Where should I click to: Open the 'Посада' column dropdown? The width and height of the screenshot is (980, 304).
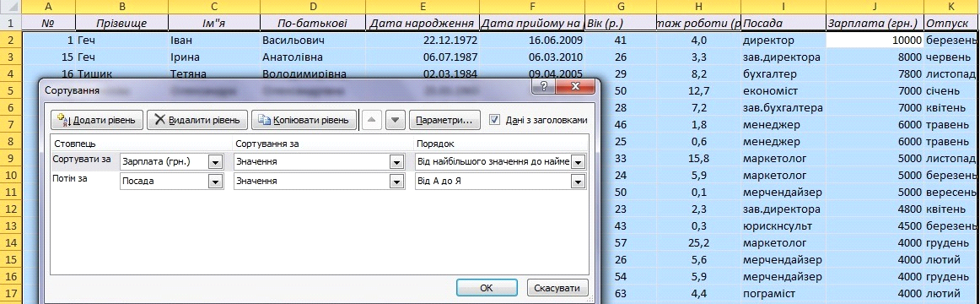216,182
